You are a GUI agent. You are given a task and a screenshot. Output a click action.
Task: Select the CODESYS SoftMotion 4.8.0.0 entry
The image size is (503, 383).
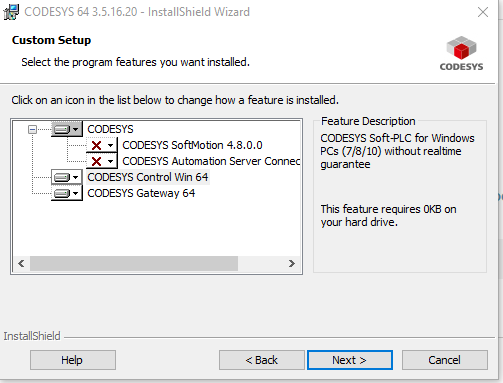coord(192,145)
